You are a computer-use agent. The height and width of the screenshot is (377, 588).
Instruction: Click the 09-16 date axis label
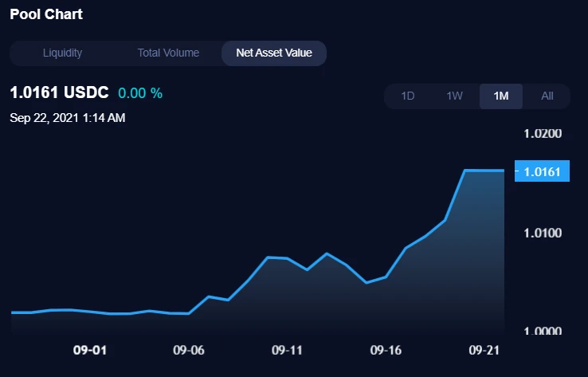[x=386, y=351]
